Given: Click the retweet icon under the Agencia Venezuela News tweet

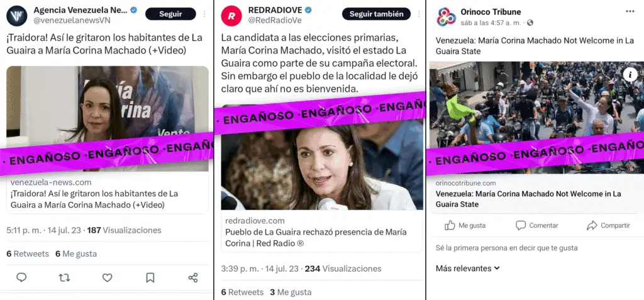Looking at the screenshot, I should point(64,278).
